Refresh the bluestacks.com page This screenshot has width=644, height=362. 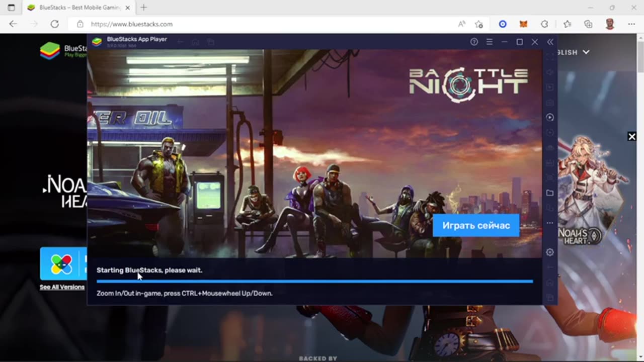(x=55, y=24)
